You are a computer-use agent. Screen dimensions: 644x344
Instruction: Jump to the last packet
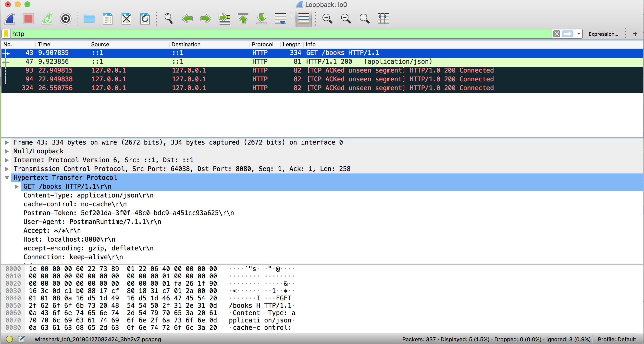(x=261, y=19)
